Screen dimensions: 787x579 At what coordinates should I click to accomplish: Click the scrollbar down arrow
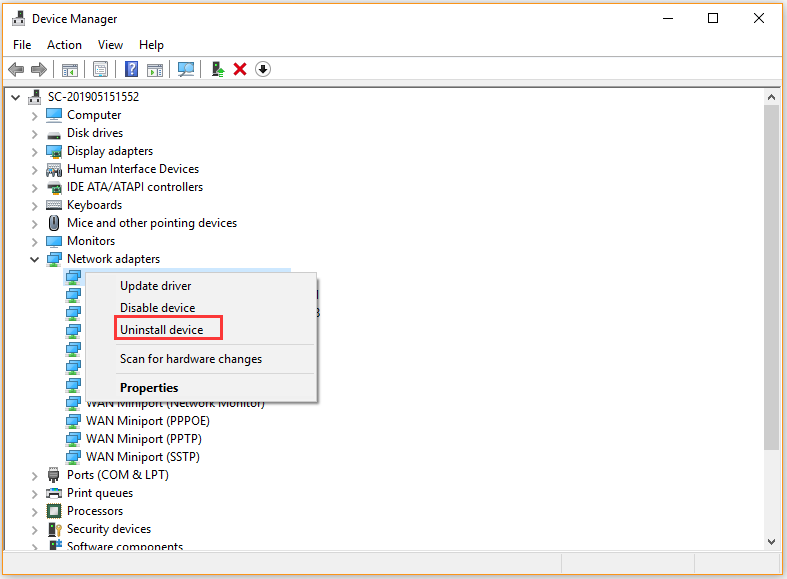[771, 541]
